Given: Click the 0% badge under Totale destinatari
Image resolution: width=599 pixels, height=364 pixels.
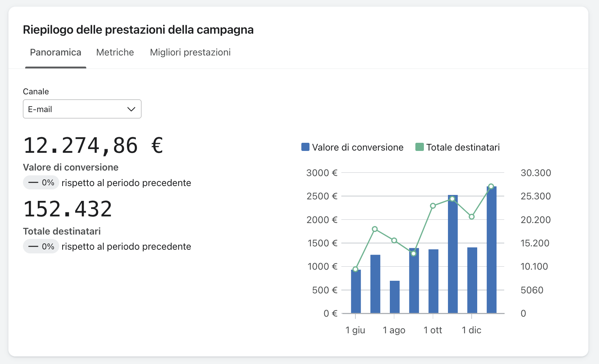Looking at the screenshot, I should [41, 246].
